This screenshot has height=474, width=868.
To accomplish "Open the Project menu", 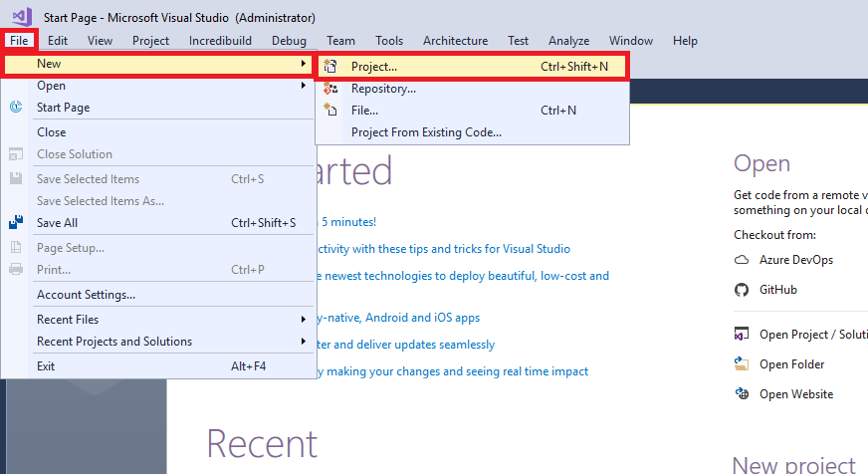I will [150, 41].
